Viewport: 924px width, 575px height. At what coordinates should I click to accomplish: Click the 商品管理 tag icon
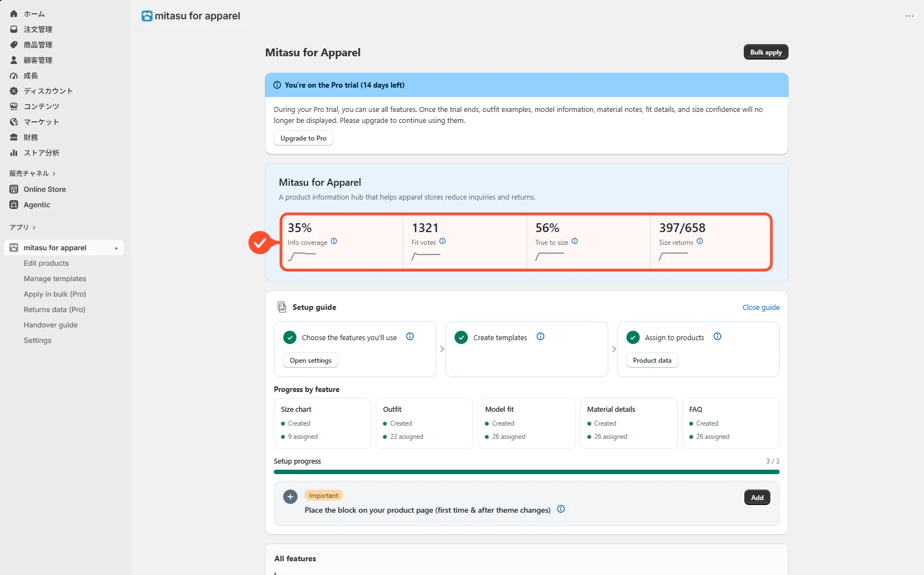tap(14, 45)
